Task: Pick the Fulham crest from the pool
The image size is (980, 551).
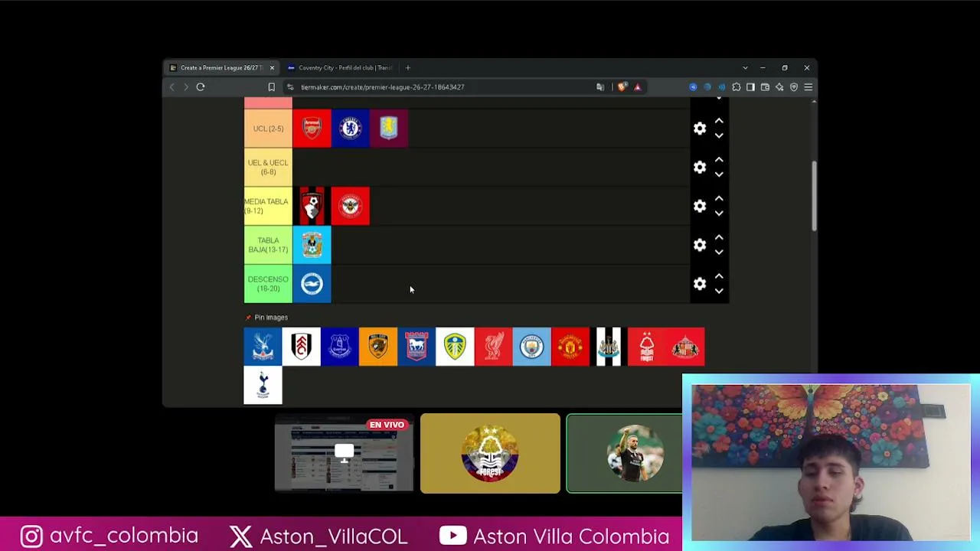Action: (301, 347)
